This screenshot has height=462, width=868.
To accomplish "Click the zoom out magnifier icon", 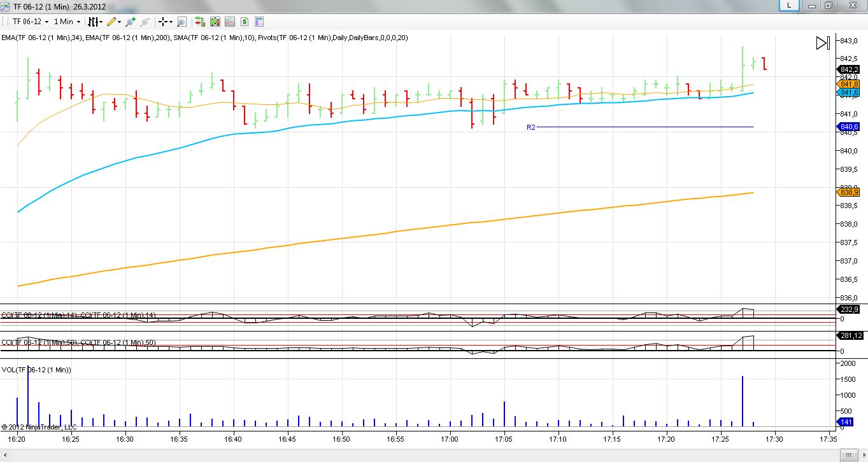I will tap(146, 22).
